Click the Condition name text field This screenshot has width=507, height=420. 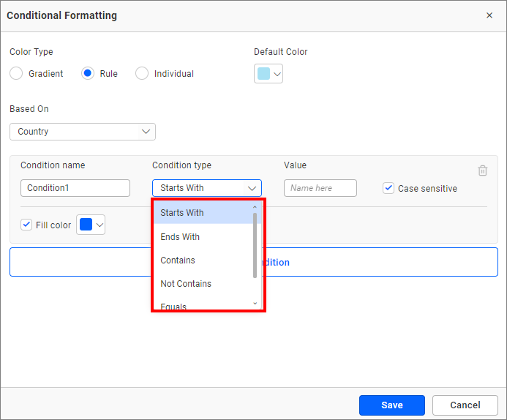pyautogui.click(x=75, y=188)
